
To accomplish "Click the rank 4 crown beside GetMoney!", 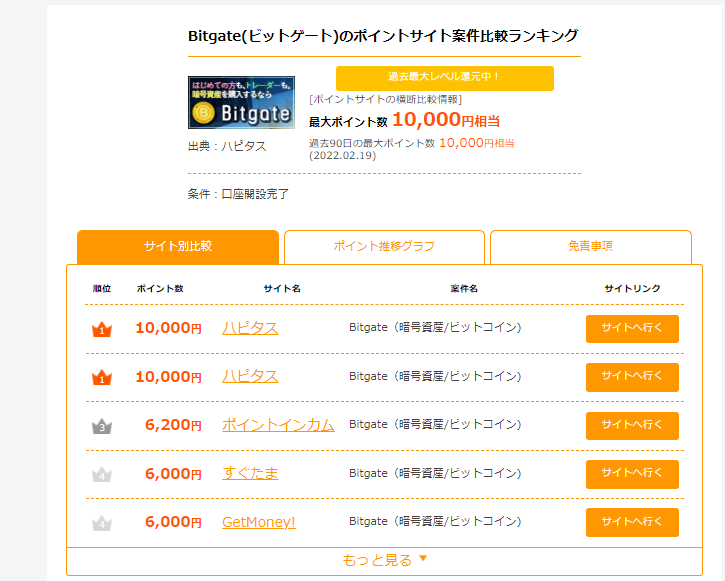I will pos(102,523).
